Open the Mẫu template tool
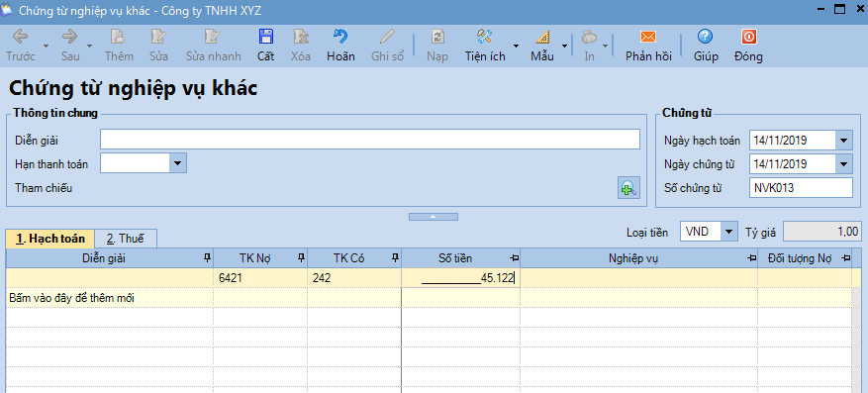The image size is (868, 393). pyautogui.click(x=542, y=46)
